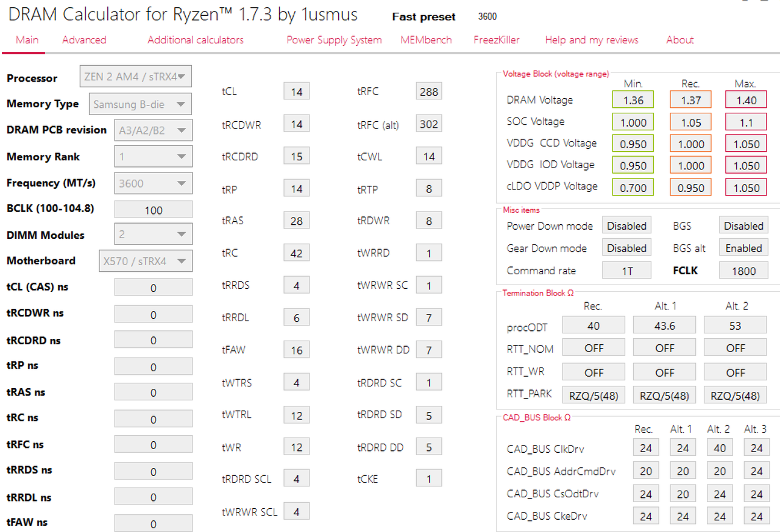
Task: Select the tRCDRD value 15
Action: pos(297,156)
